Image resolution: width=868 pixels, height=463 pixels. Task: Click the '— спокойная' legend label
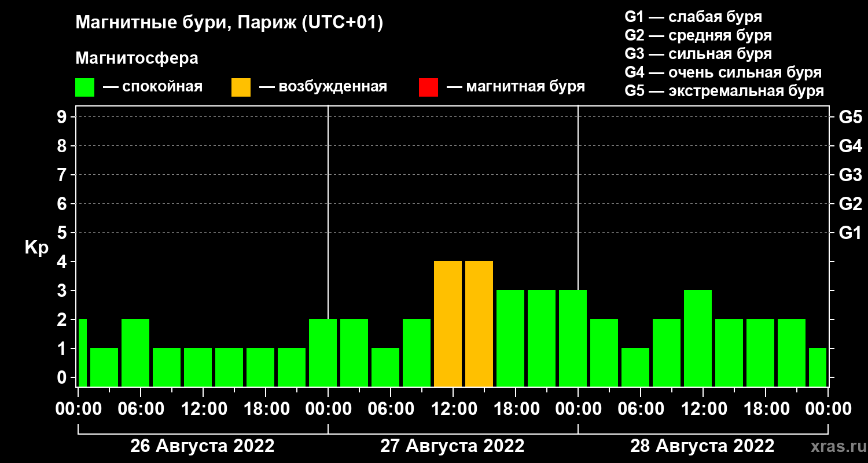153,87
